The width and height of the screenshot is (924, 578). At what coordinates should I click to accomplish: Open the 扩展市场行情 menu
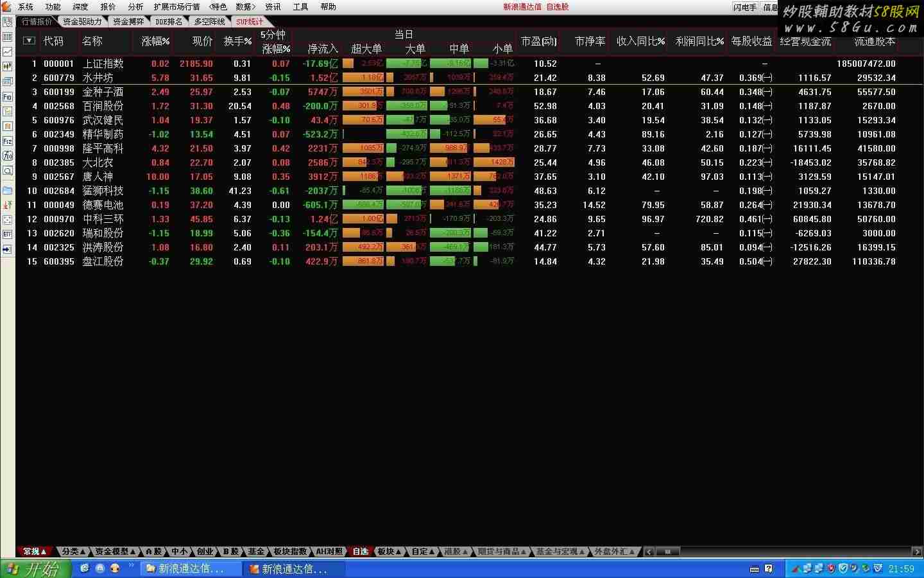click(x=176, y=7)
